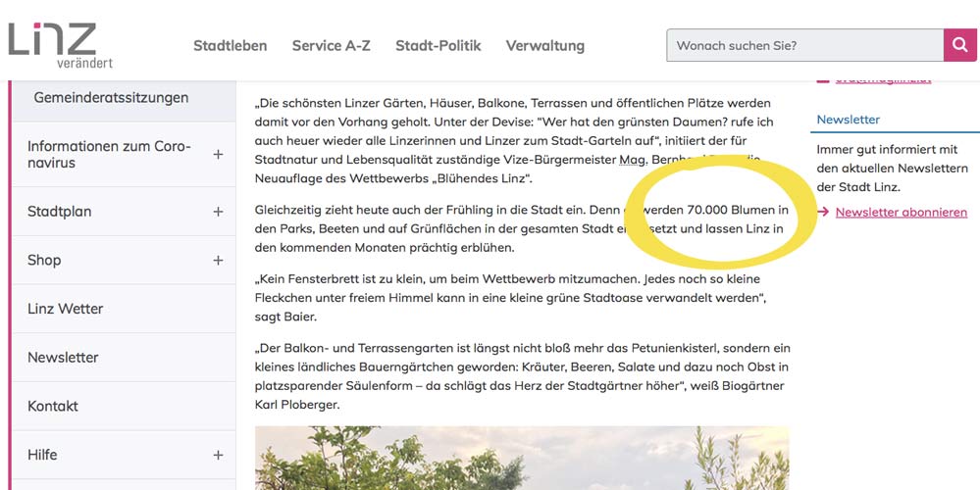Click the Linz verändert logo
Viewport: 980px width, 490px height.
(60, 45)
